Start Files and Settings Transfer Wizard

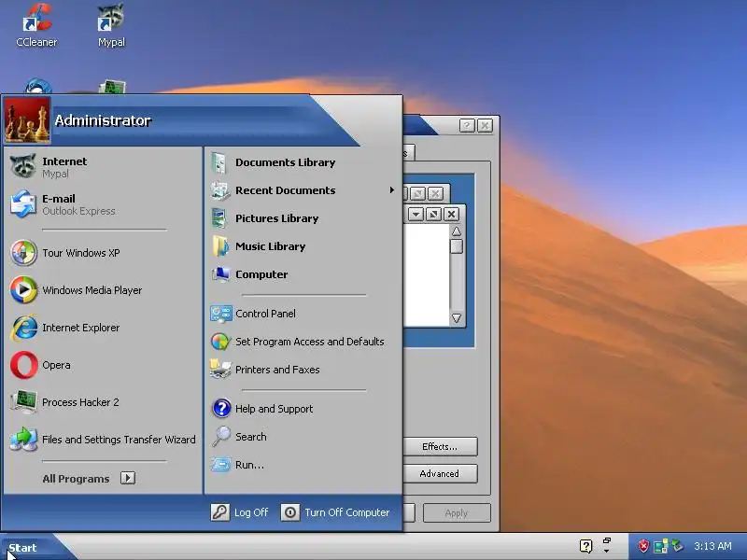click(103, 440)
